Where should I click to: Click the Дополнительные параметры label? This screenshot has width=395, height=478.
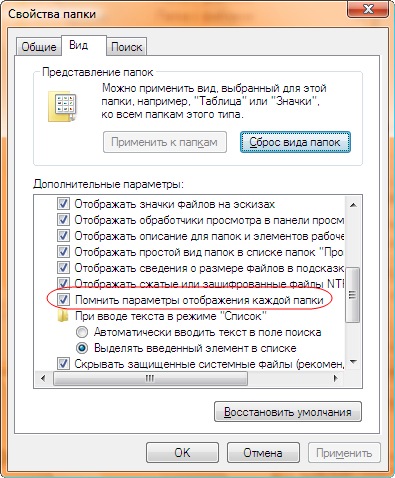click(x=108, y=184)
